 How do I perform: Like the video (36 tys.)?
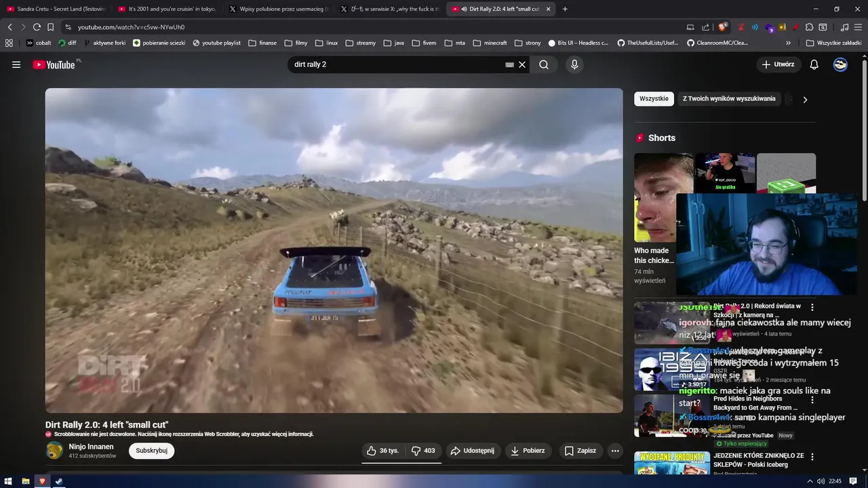pyautogui.click(x=382, y=451)
